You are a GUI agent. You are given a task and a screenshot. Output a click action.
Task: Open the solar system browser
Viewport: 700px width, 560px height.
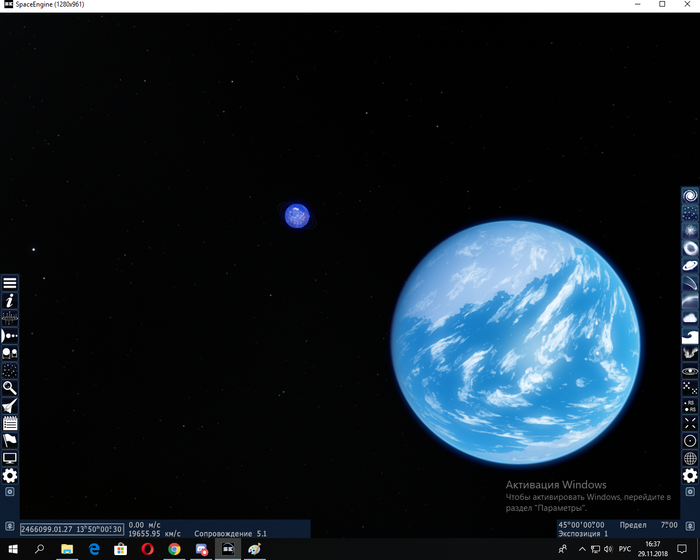tap(10, 335)
